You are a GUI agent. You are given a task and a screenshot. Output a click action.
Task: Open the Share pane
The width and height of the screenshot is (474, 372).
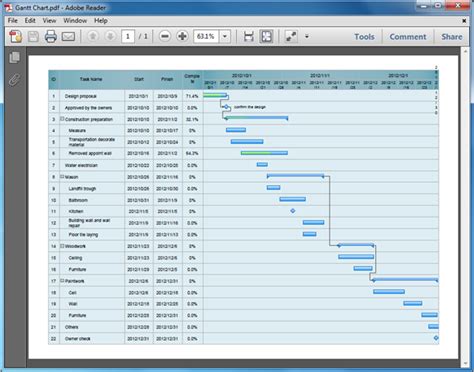pyautogui.click(x=452, y=37)
